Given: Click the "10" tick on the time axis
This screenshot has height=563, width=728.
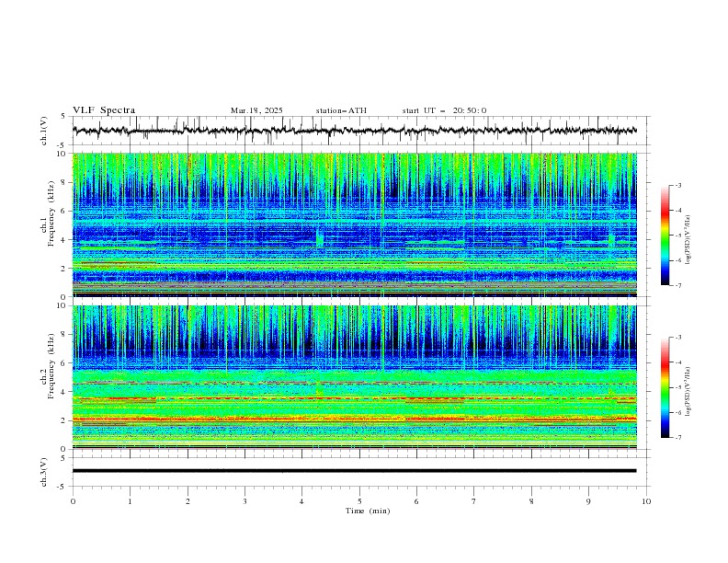Looking at the screenshot, I should (x=646, y=501).
